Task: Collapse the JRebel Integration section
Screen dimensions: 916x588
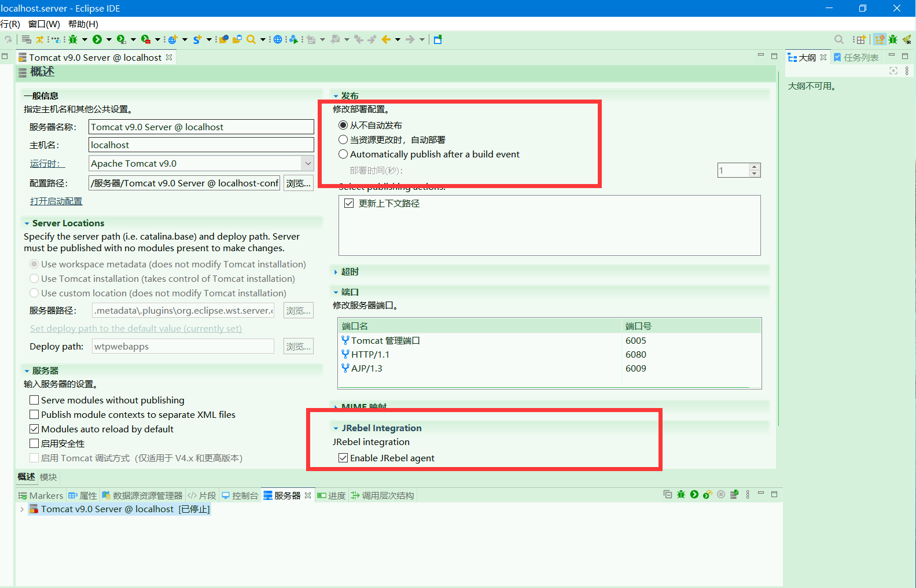Action: click(x=336, y=428)
